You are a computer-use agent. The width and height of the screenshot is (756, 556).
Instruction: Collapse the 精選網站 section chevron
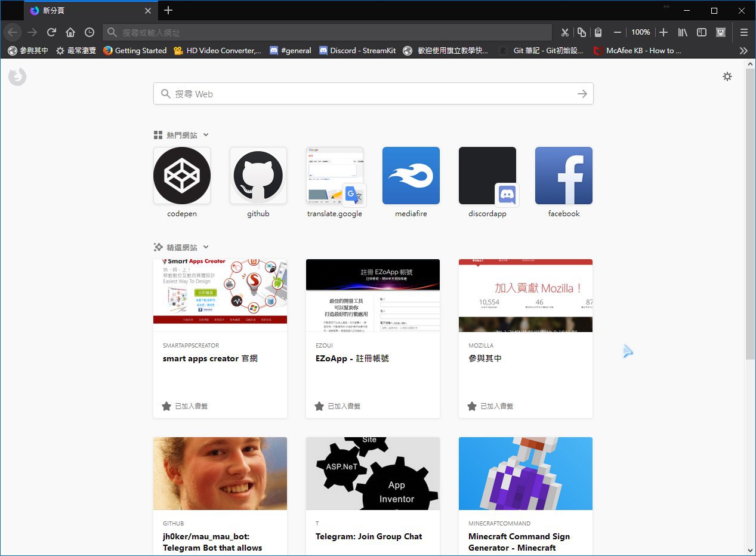pyautogui.click(x=206, y=247)
